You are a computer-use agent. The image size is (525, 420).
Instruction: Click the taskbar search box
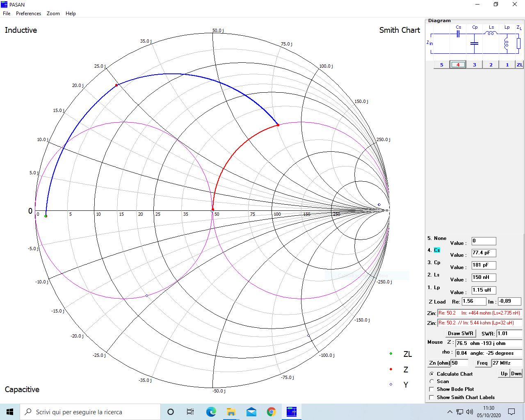[x=90, y=412]
